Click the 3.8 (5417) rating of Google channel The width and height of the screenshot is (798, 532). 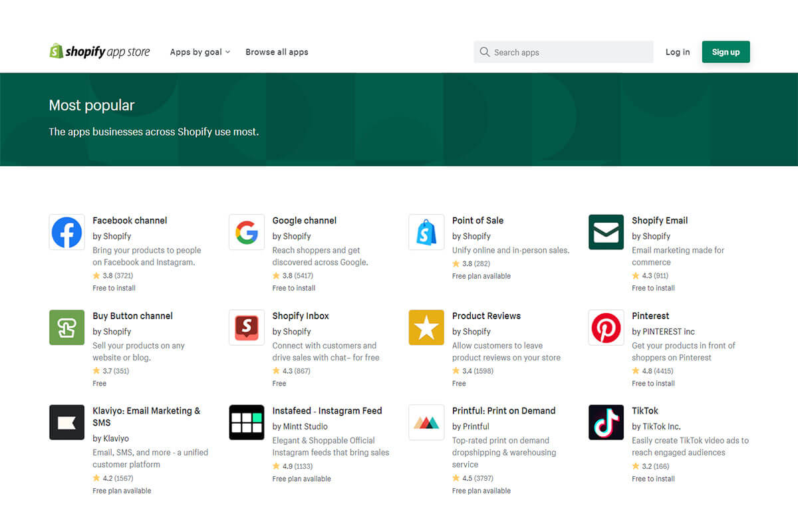(x=293, y=275)
